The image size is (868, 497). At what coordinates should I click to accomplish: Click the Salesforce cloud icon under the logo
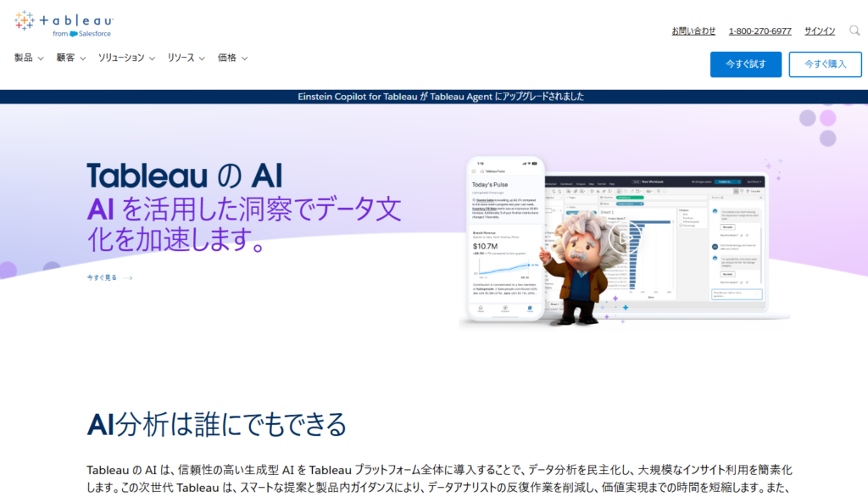75,34
